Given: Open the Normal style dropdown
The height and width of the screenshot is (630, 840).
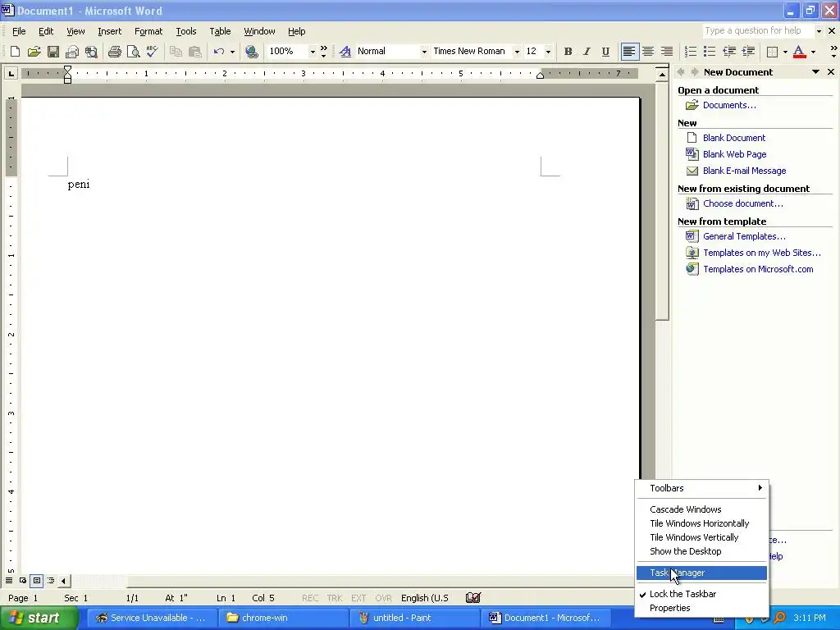Looking at the screenshot, I should pos(424,52).
